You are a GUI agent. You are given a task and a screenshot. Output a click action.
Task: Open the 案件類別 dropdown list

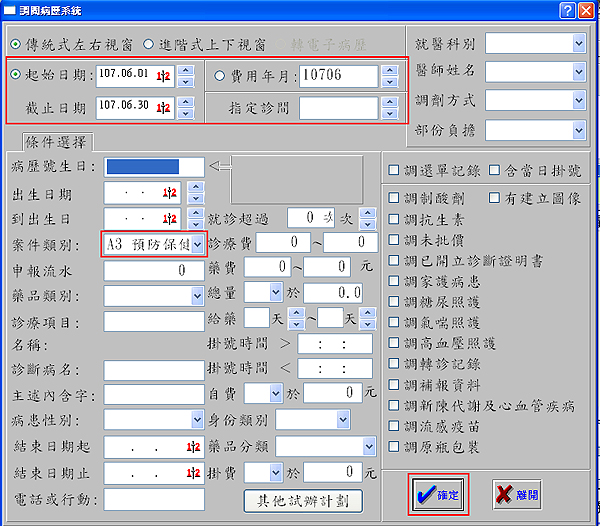(198, 243)
